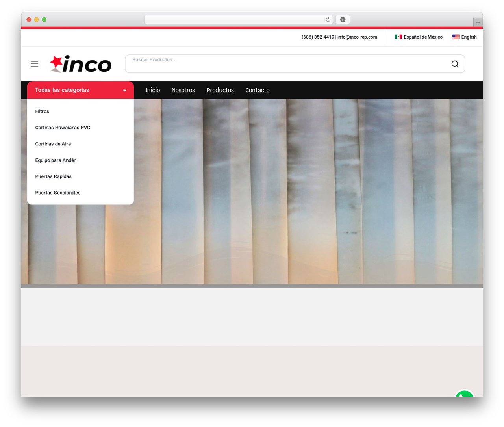Click the Todas las categorías caret arrow

pyautogui.click(x=124, y=91)
